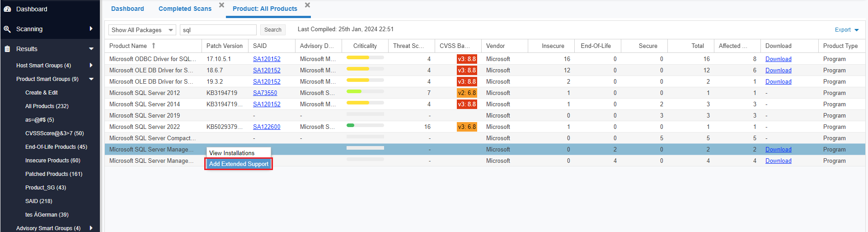868x232 pixels.
Task: Download the Microsoft ODBC Driver package
Action: click(x=778, y=59)
